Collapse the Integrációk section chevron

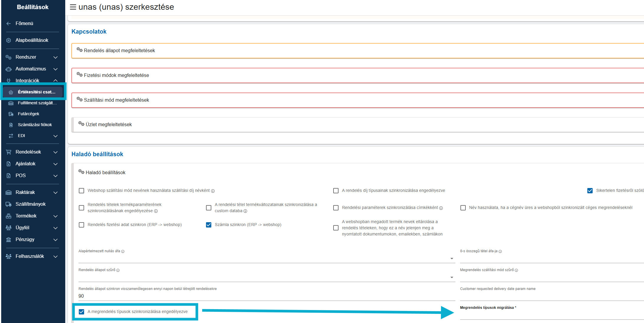tap(55, 80)
